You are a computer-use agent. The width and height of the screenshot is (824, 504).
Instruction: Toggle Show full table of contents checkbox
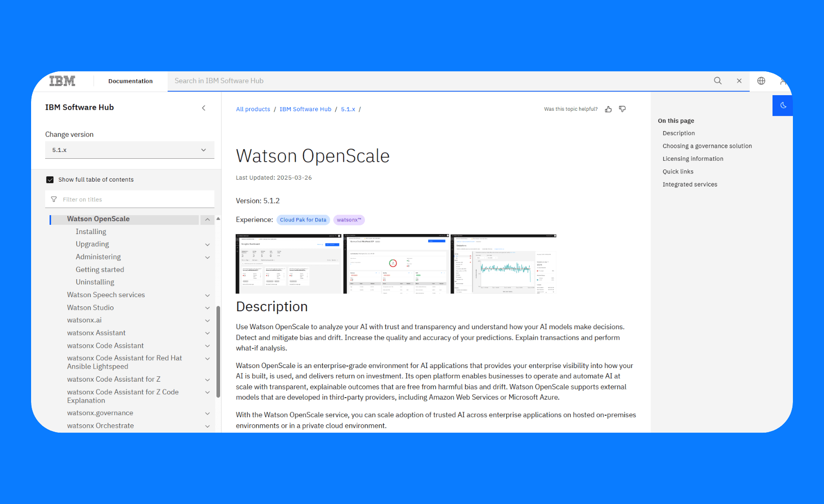(50, 180)
